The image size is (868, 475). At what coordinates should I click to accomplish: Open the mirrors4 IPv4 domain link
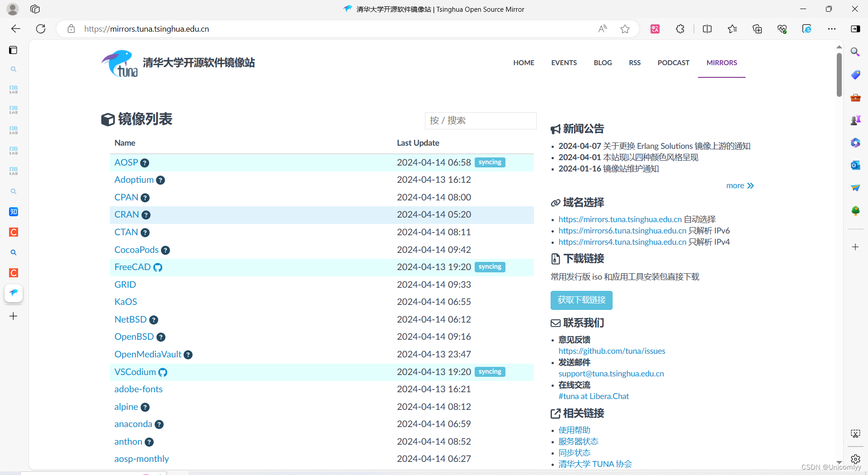pyautogui.click(x=622, y=242)
